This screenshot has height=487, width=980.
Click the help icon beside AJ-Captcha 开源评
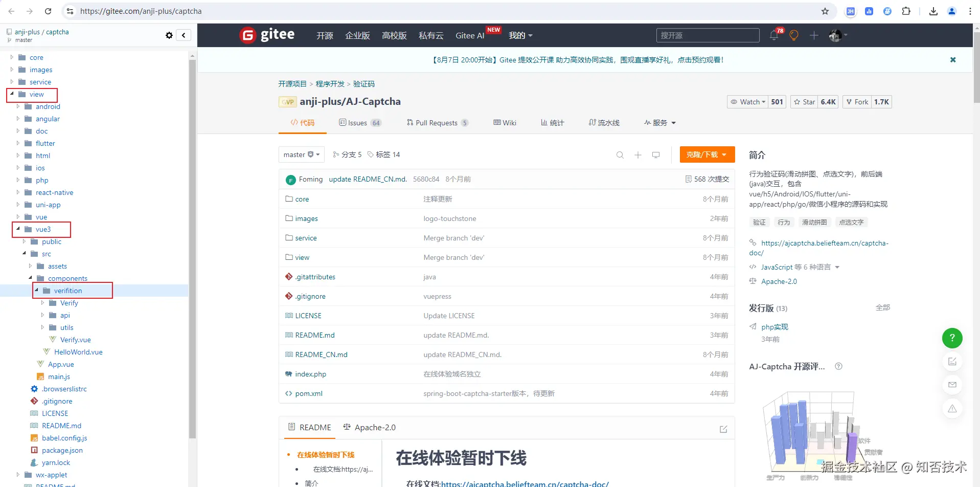(x=838, y=366)
